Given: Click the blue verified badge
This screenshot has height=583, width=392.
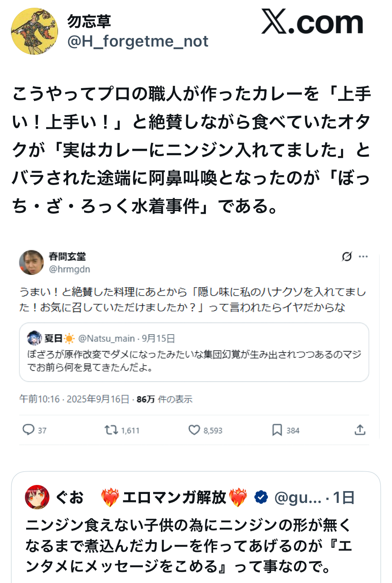Looking at the screenshot, I should tap(261, 497).
